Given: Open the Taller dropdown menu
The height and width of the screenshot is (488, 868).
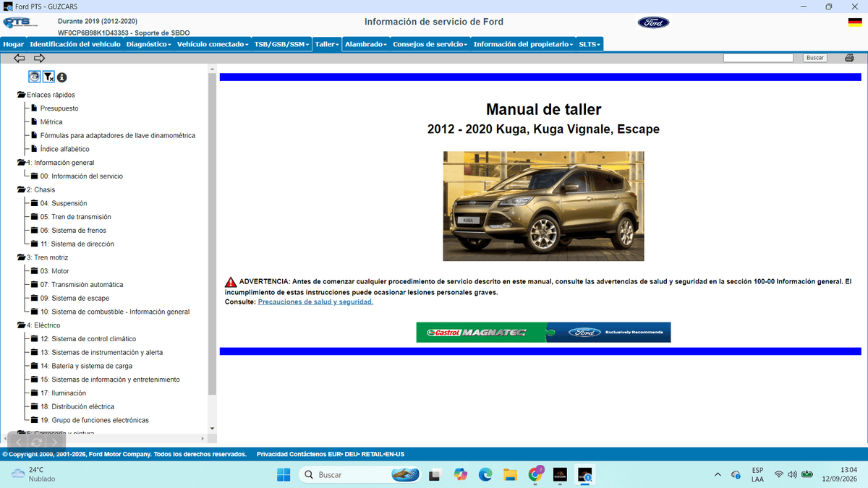Looking at the screenshot, I should (327, 44).
